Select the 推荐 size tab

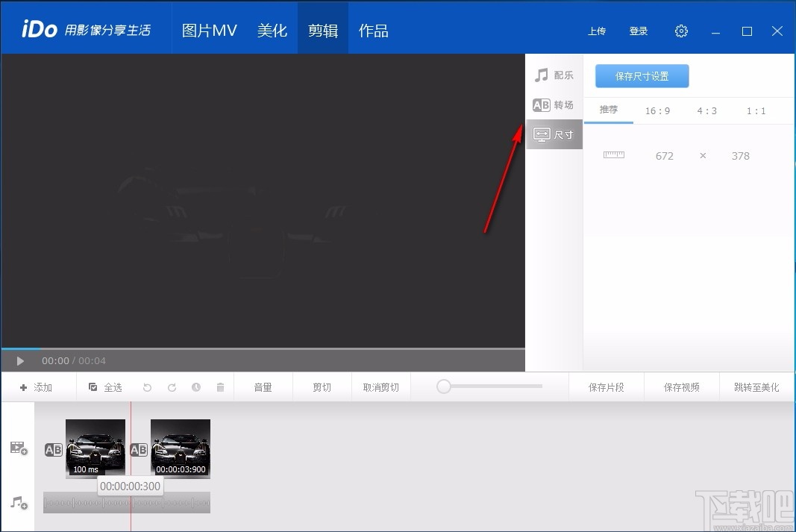click(609, 110)
